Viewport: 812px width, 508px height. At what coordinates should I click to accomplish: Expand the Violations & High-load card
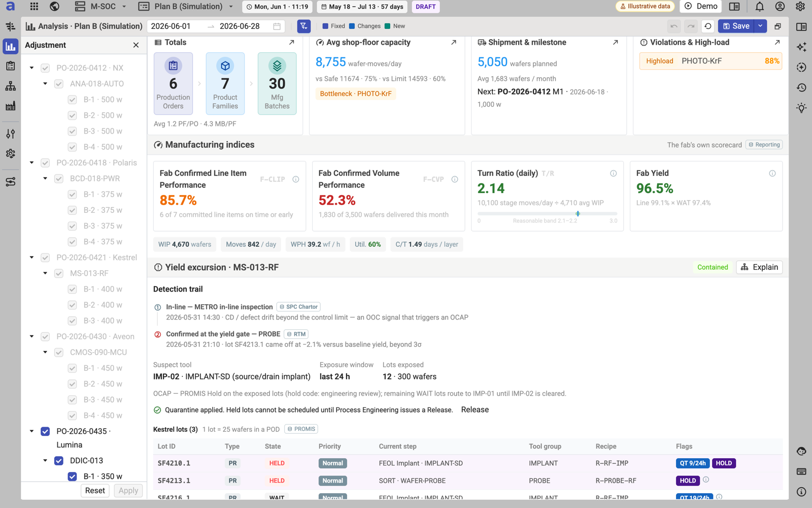coord(777,43)
